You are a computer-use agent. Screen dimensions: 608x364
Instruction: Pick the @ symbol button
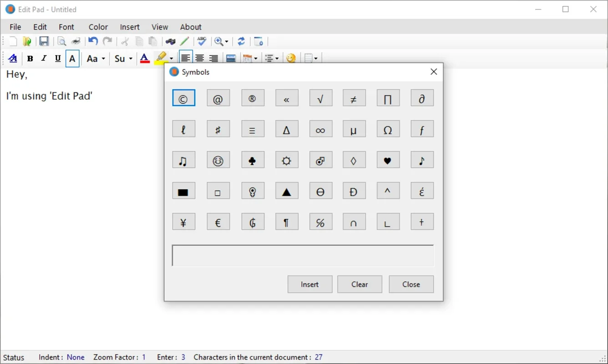tap(218, 98)
